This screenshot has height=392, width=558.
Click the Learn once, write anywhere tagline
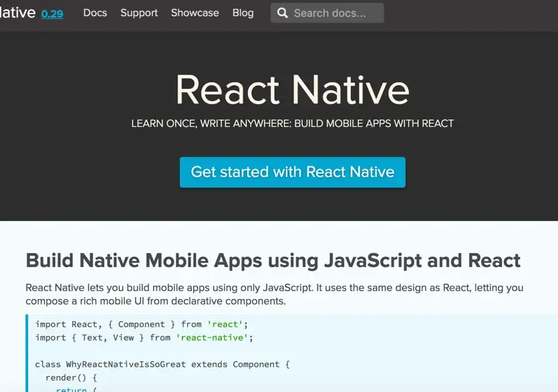(293, 124)
